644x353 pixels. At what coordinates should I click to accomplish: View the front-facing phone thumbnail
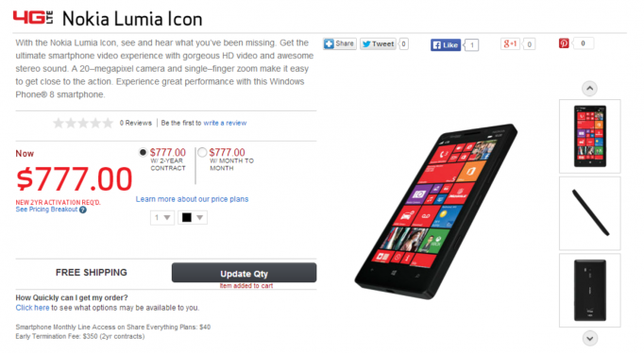[x=590, y=136]
